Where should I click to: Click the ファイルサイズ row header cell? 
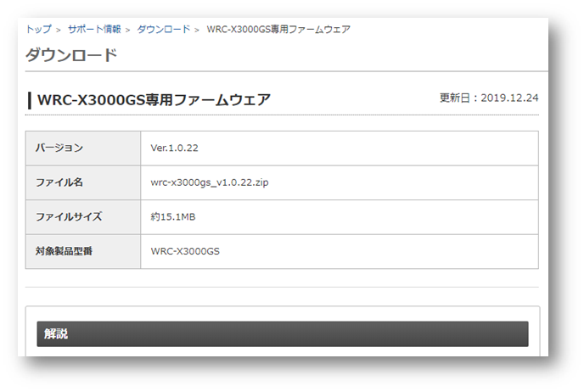point(83,217)
